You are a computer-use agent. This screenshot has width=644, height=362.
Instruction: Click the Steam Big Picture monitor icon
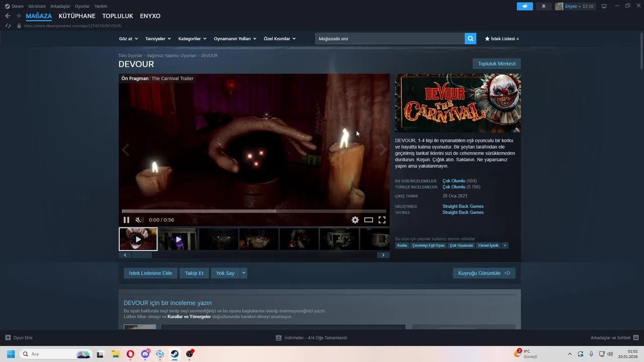tap(604, 6)
